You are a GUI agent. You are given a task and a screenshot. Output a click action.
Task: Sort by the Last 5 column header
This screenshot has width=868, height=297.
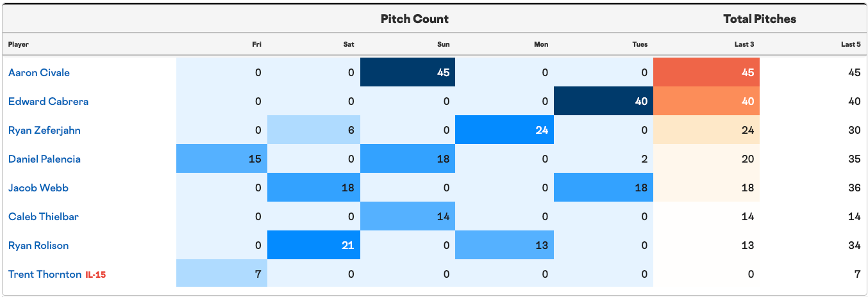tap(851, 44)
